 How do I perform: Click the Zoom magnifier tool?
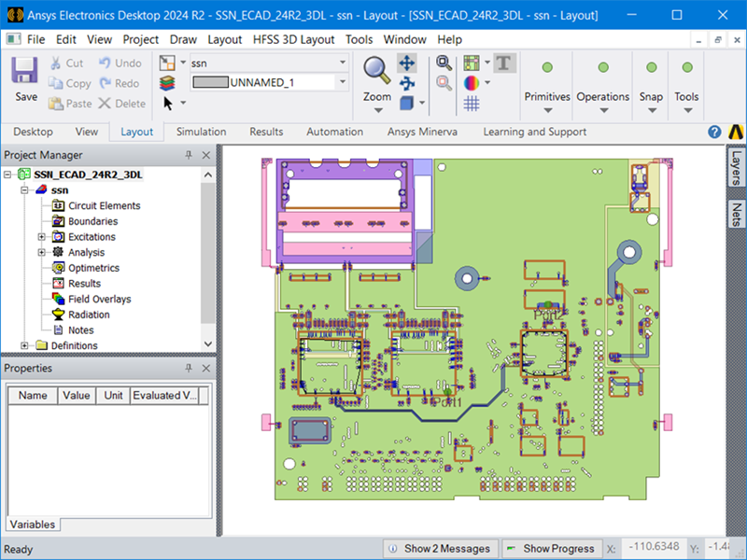click(376, 70)
